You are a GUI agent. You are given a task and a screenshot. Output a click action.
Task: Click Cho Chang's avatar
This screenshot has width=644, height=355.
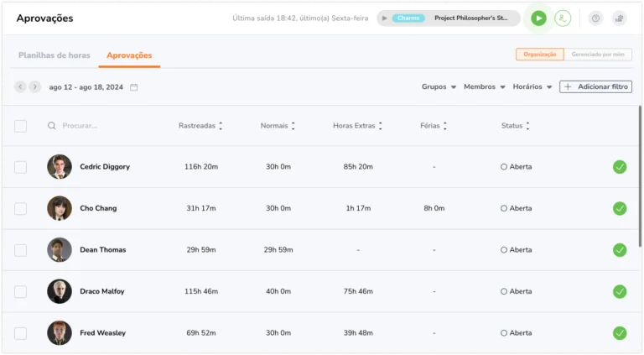click(x=60, y=208)
